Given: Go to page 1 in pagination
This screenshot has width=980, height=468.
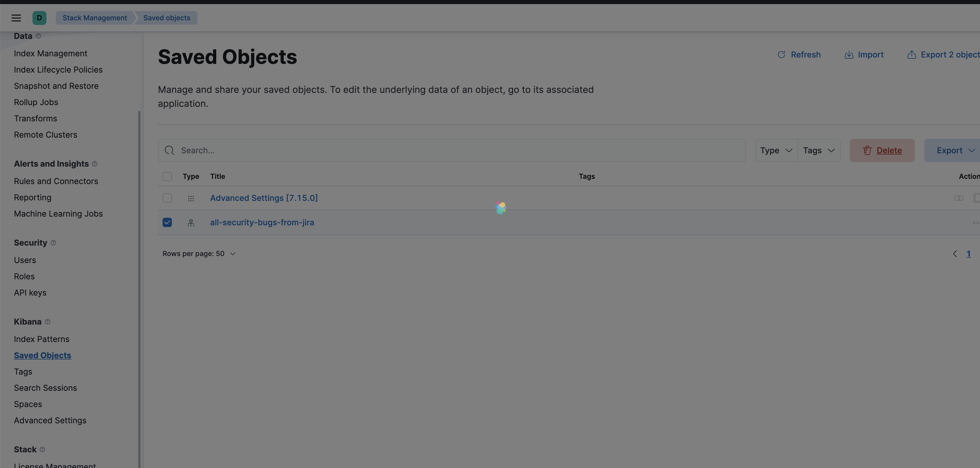Looking at the screenshot, I should pyautogui.click(x=969, y=254).
